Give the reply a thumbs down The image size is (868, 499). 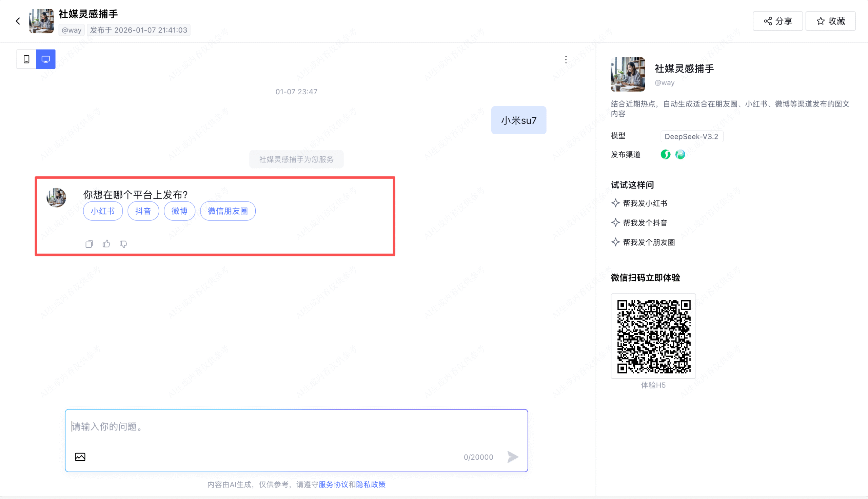coord(123,244)
